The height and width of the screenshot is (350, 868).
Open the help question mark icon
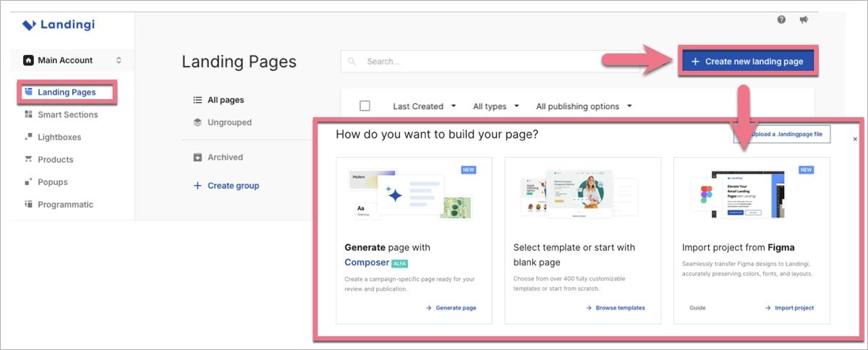coord(781,20)
